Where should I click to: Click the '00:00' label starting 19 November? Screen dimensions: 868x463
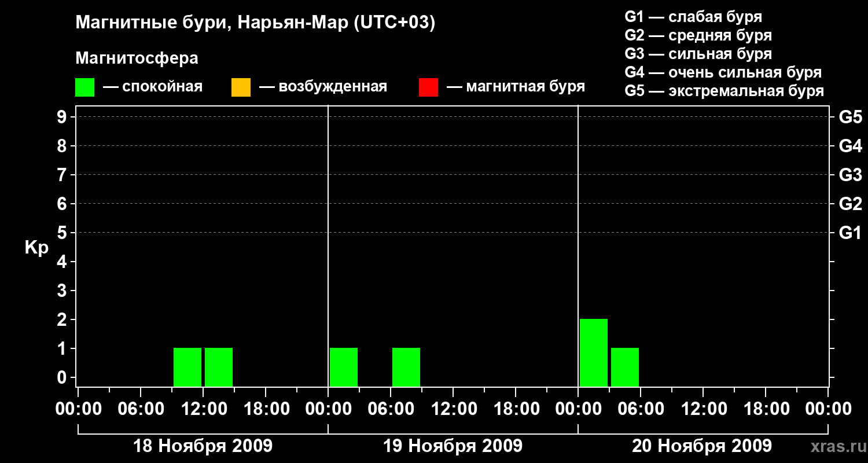pos(328,409)
